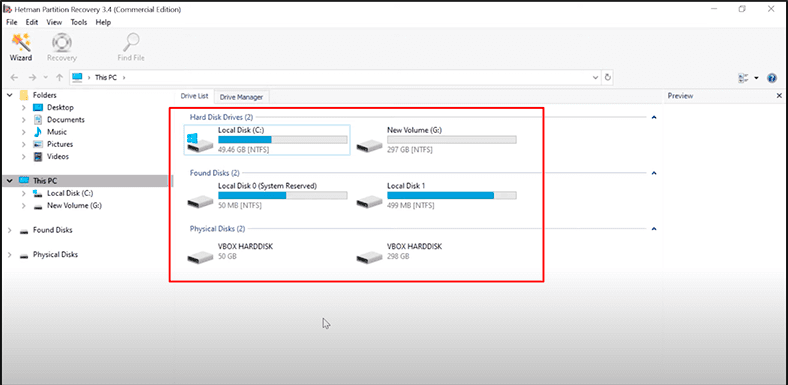Expand the Found Disks tree node
Screen dimensions: 788x385
click(10, 230)
